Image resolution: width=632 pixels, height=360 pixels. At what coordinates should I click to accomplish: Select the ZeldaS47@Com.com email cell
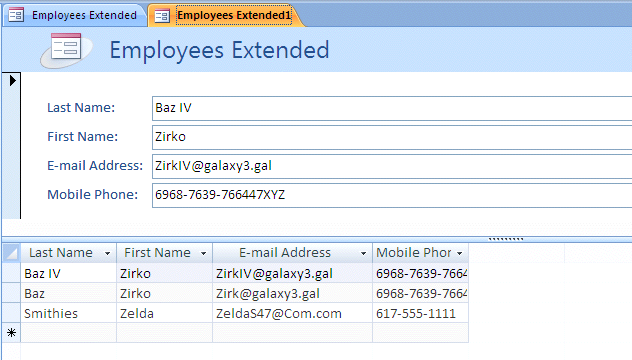293,313
